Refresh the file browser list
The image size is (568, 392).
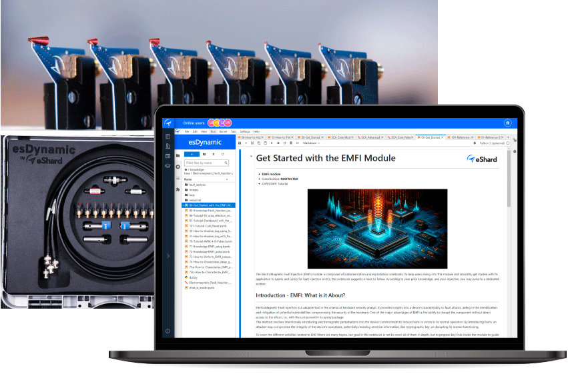click(223, 154)
